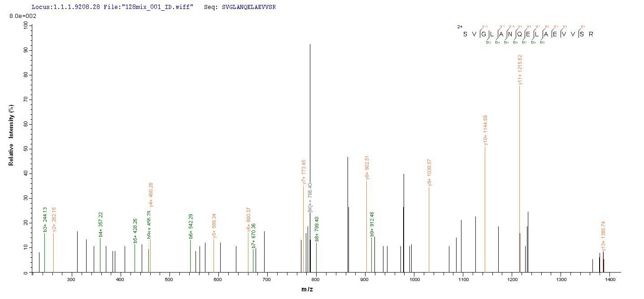
Task: Select the b3+ 244.13 ion label
Action: coord(45,219)
